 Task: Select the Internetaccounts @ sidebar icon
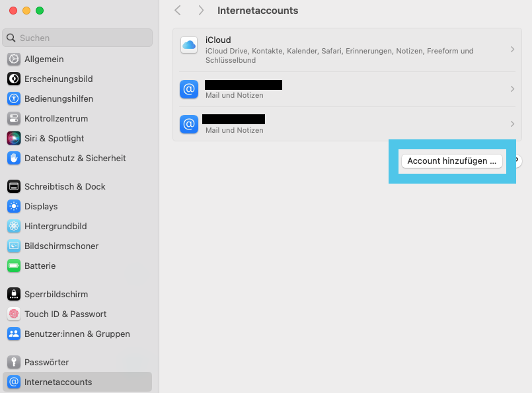point(14,382)
